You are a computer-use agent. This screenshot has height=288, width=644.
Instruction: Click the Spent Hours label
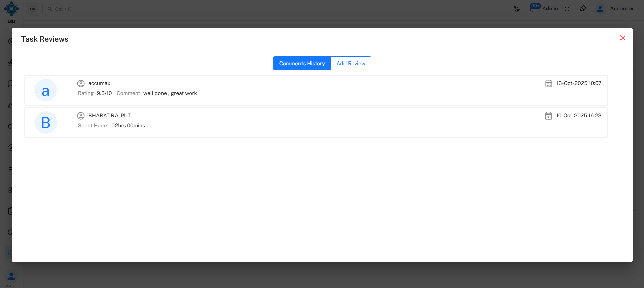(x=93, y=126)
